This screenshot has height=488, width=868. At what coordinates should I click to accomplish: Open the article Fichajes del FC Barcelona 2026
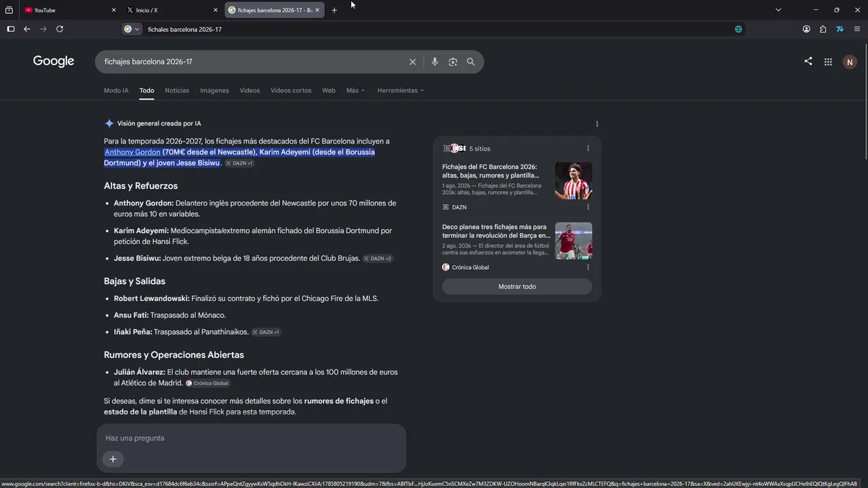(x=490, y=171)
